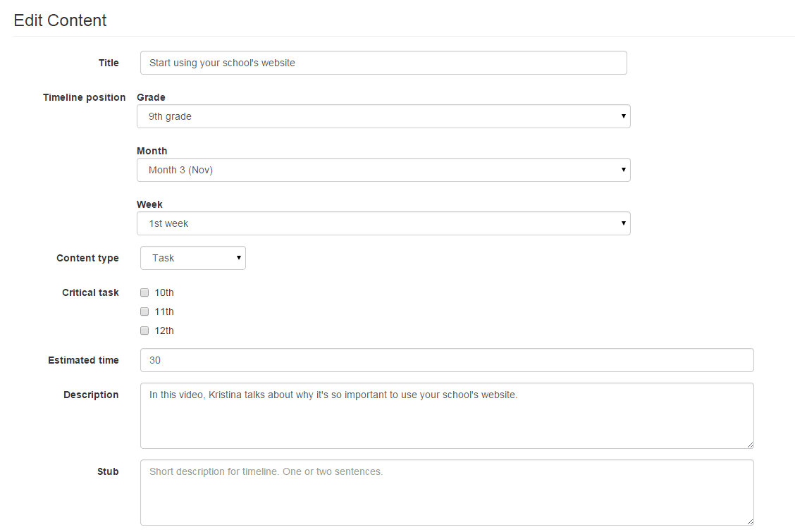The width and height of the screenshot is (795, 532).
Task: Focus the Stub text area
Action: click(x=447, y=493)
